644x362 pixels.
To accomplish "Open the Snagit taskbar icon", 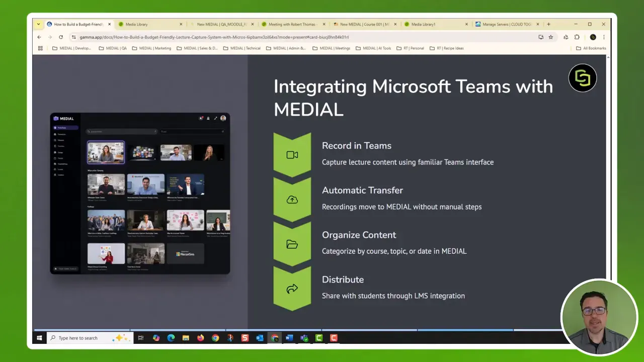I will coord(245,338).
